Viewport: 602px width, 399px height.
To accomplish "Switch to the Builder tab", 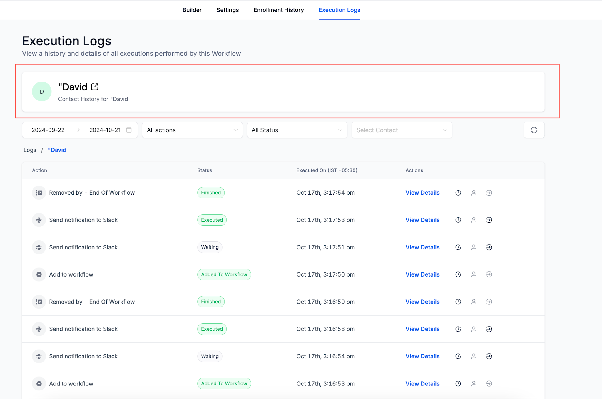I will pyautogui.click(x=192, y=10).
